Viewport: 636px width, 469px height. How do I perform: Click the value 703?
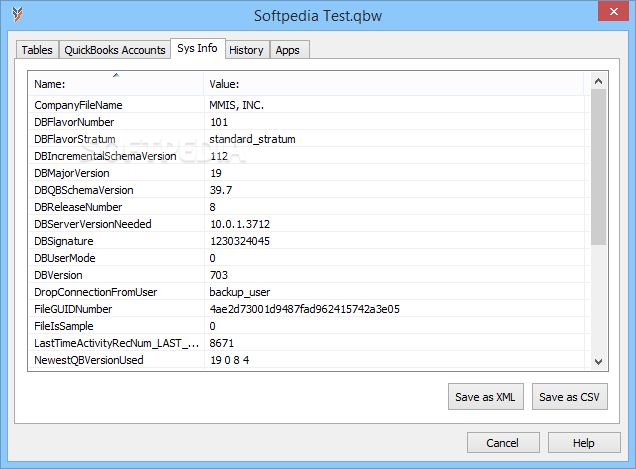pos(219,275)
